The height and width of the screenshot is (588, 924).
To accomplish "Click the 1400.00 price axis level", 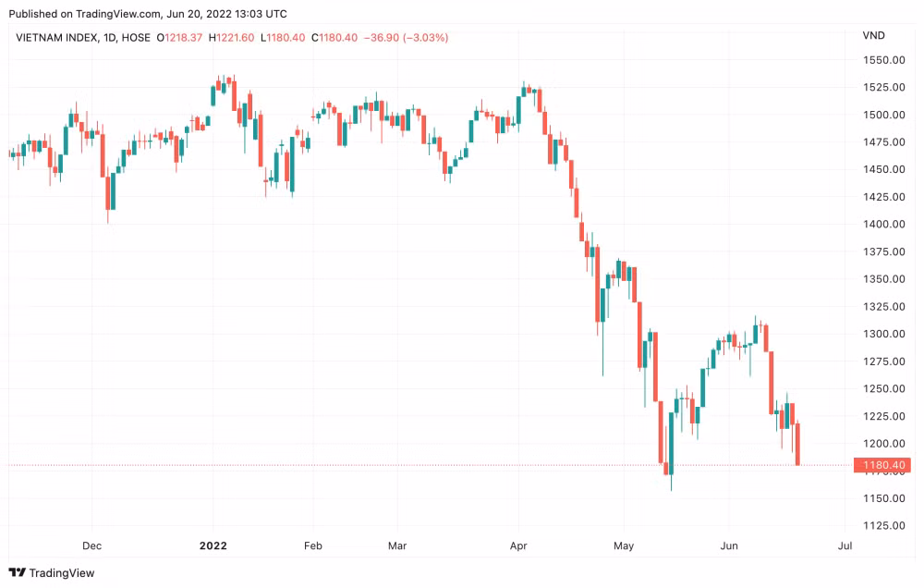I will pos(884,224).
